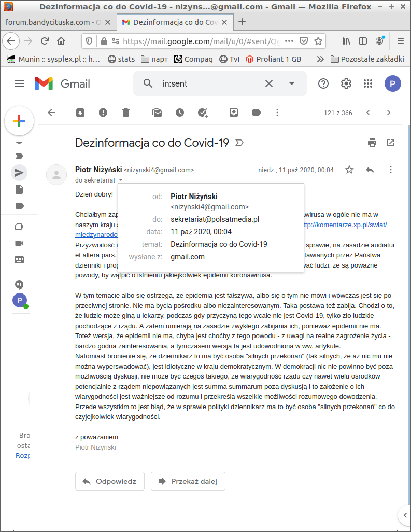This screenshot has width=411, height=532.
Task: Open the Important folder in sidebar
Action: (19, 156)
